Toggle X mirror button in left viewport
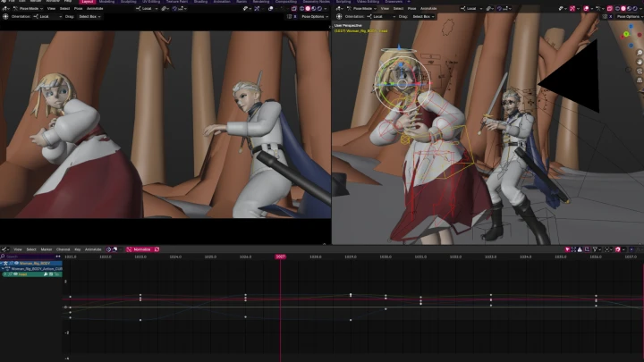Image resolution: width=644 pixels, height=362 pixels. click(295, 16)
